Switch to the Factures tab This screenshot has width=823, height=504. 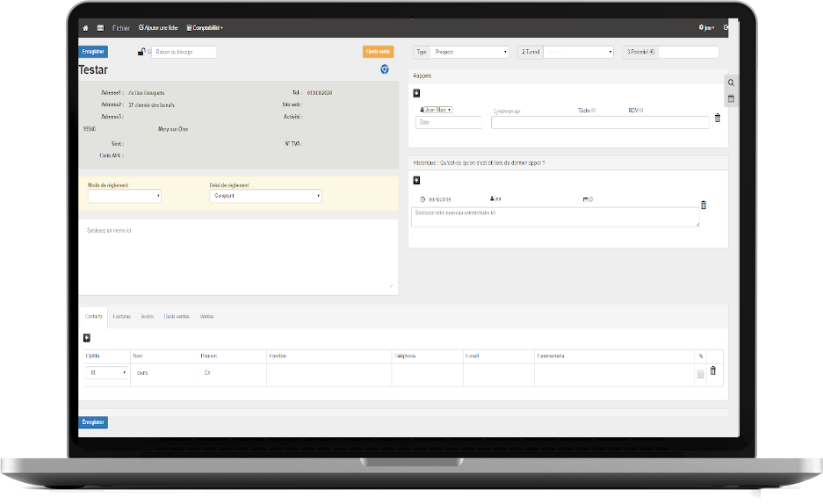point(121,316)
